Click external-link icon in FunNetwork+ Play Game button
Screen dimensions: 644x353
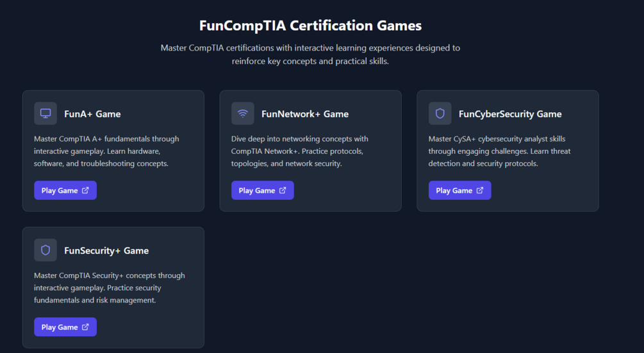point(283,190)
